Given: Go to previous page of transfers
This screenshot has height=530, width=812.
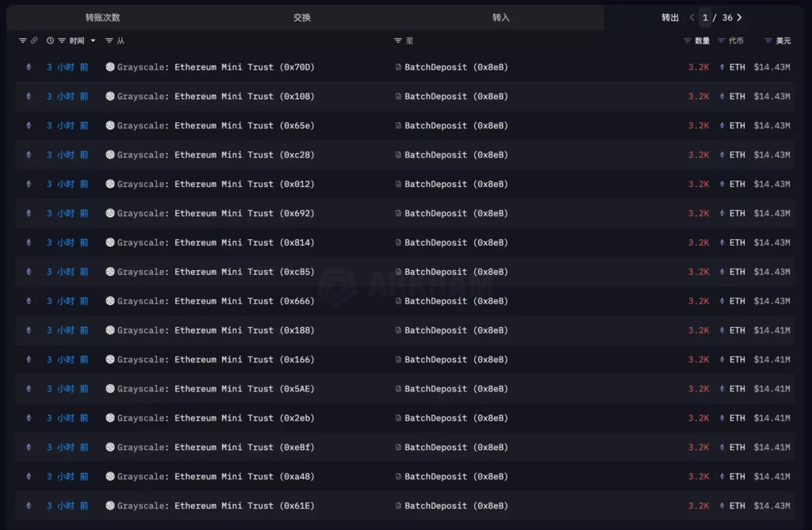Looking at the screenshot, I should (691, 17).
